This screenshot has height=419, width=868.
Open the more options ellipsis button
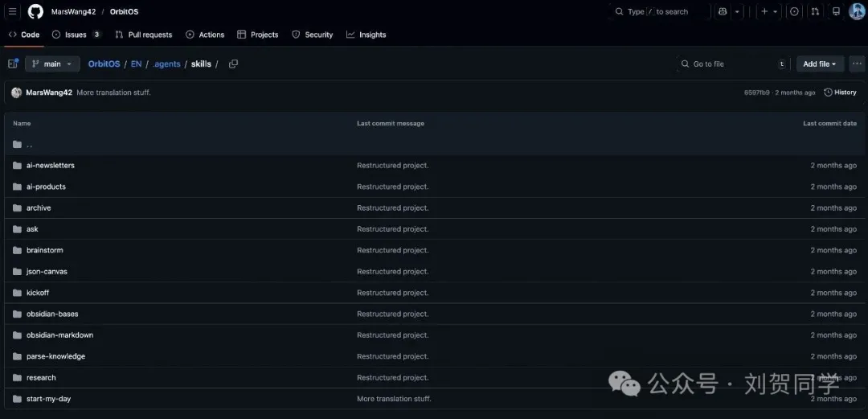[857, 64]
